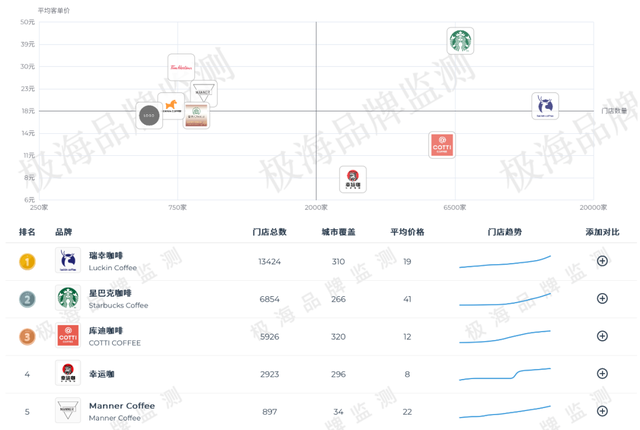
Task: Click the 50元 y-axis tick label
Action: tap(28, 22)
